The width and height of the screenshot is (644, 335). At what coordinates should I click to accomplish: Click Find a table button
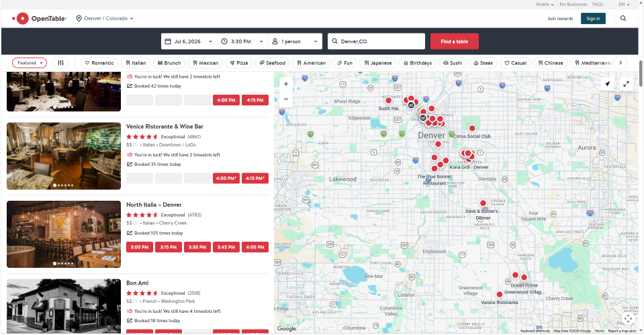[454, 42]
